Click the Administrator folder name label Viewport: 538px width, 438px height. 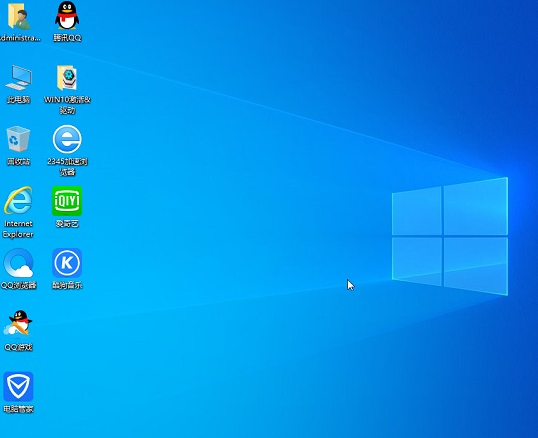(20, 38)
